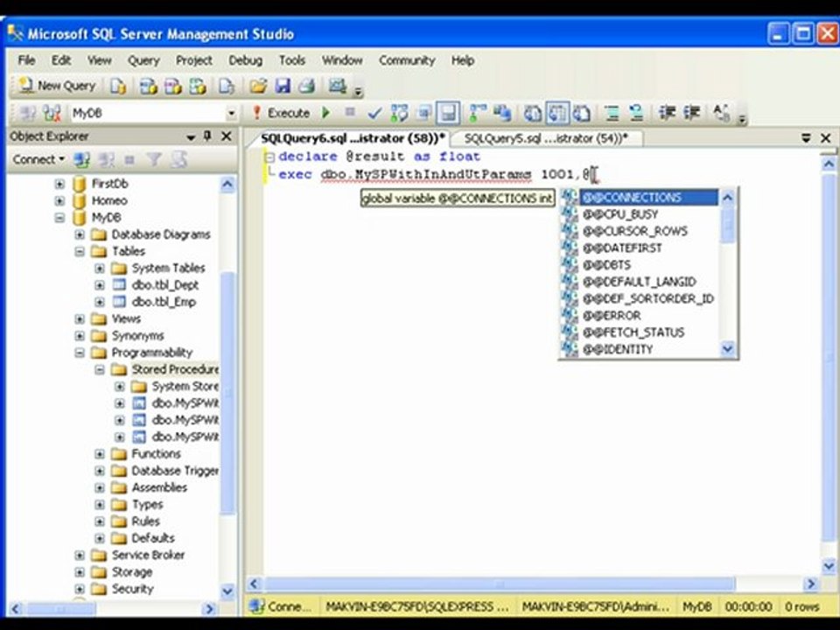Open Object Explorer window position dropdown arrow
This screenshot has width=840, height=630.
point(190,137)
